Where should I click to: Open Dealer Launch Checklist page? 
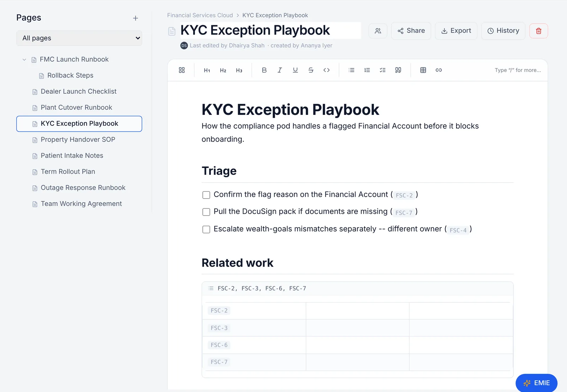tap(79, 91)
